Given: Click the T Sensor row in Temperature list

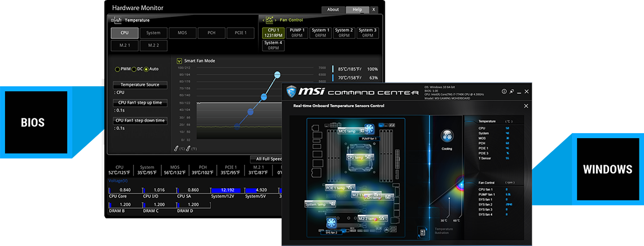Looking at the screenshot, I should click(x=494, y=158).
